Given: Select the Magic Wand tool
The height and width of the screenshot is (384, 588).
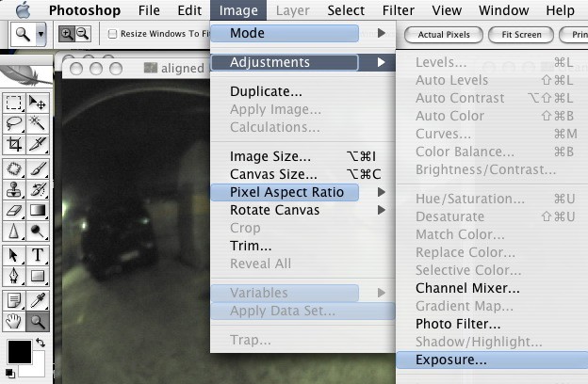Looking at the screenshot, I should (x=38, y=123).
